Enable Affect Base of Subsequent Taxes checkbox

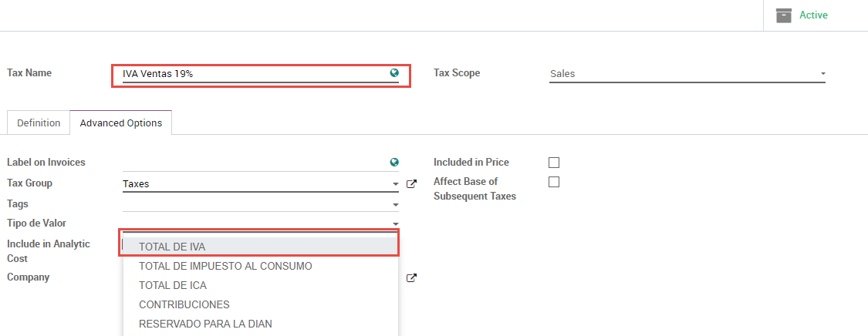(x=553, y=182)
